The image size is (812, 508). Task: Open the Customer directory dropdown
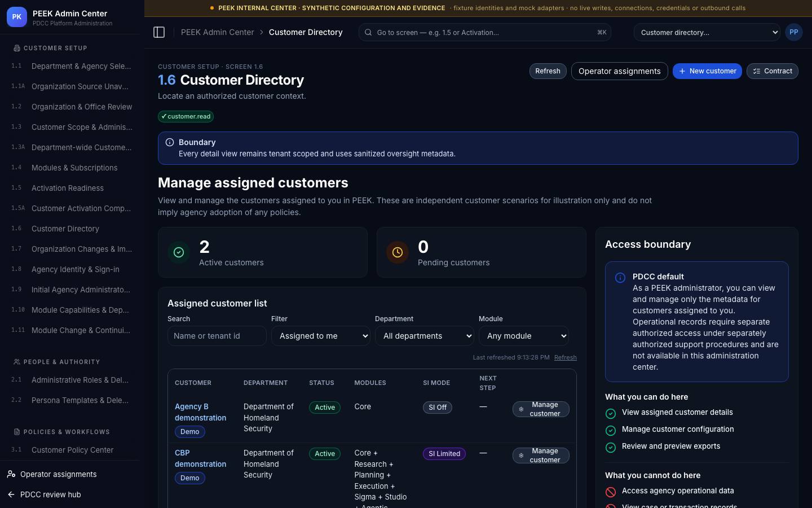click(707, 32)
